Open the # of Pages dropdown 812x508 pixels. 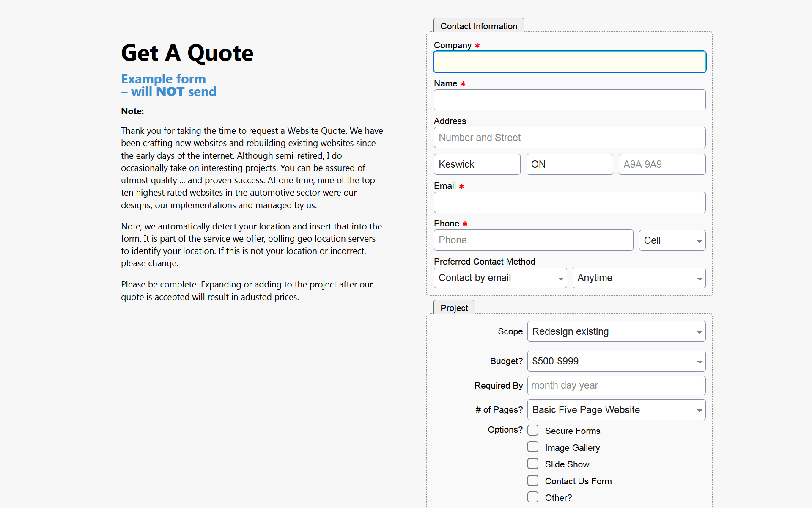coord(616,410)
